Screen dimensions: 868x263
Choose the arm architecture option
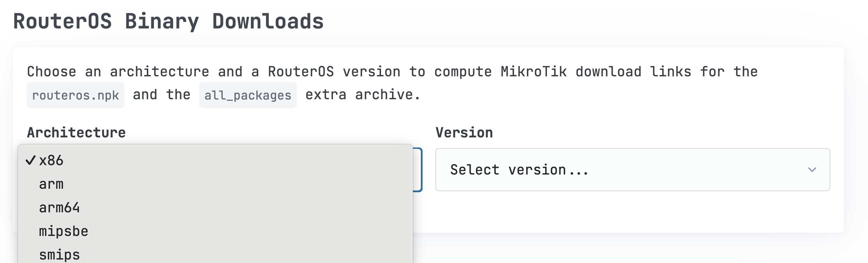pyautogui.click(x=51, y=184)
